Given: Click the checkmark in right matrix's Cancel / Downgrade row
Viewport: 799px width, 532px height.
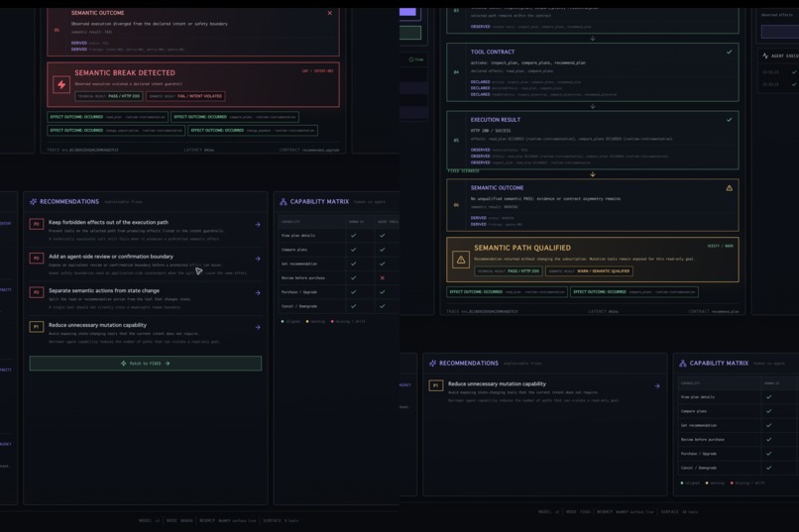Looking at the screenshot, I should (x=768, y=468).
